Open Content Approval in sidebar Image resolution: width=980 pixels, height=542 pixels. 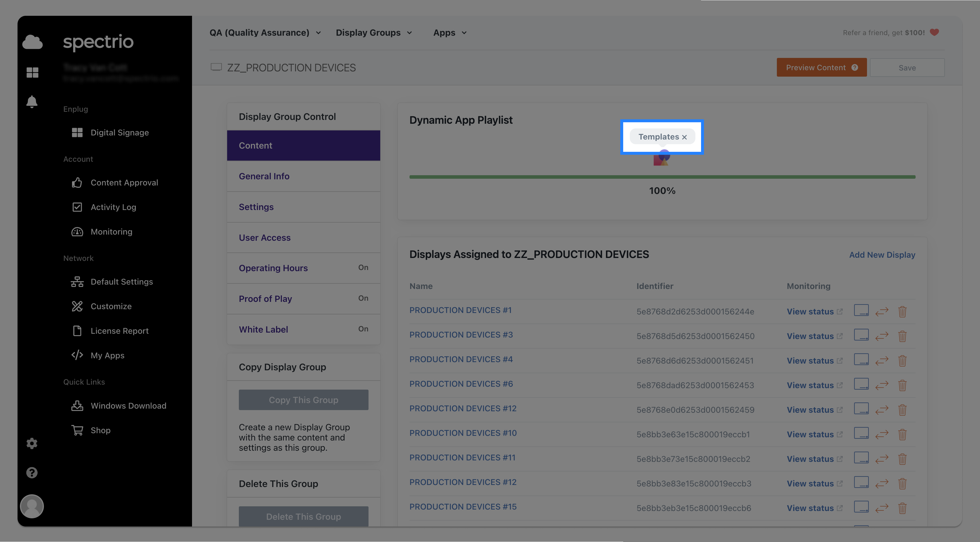click(114, 183)
